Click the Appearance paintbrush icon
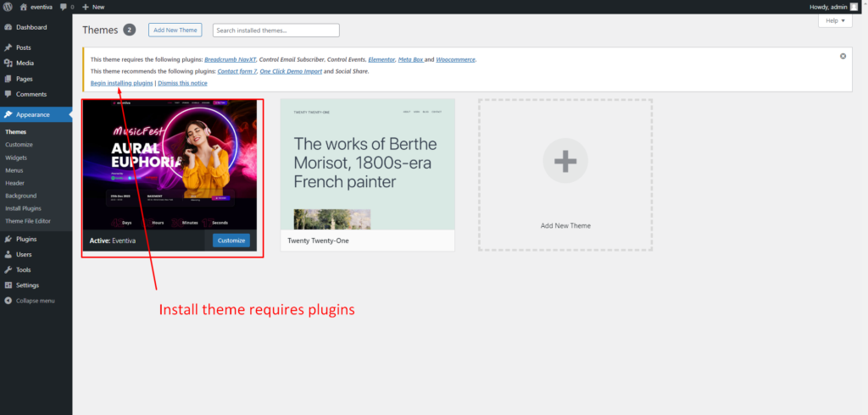Viewport: 868px width, 415px height. [8, 114]
